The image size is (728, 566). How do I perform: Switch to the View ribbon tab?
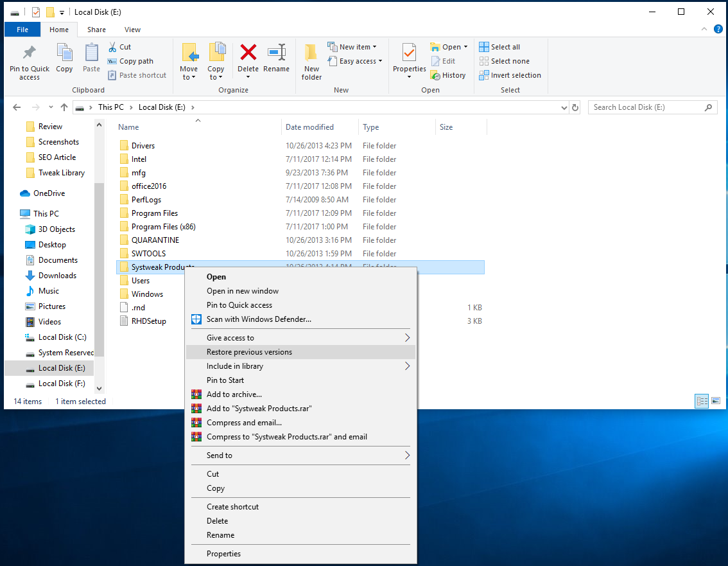click(x=132, y=30)
